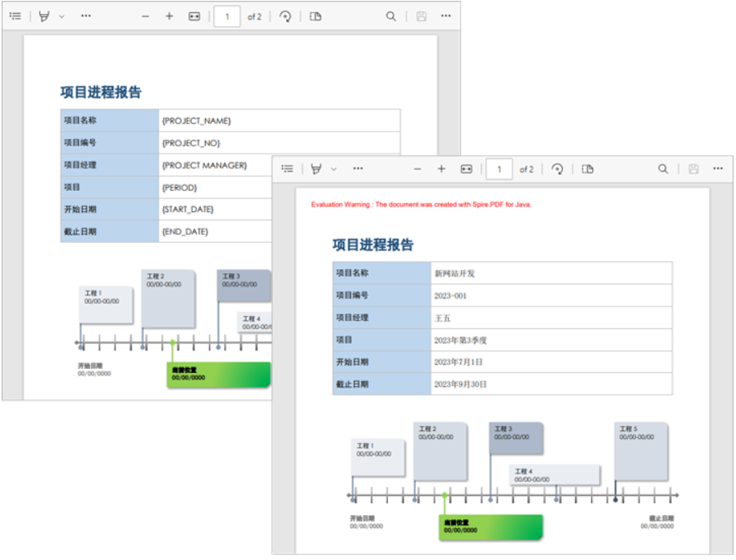This screenshot has width=736, height=560.
Task: Open table of contents in front window
Action: (x=288, y=169)
